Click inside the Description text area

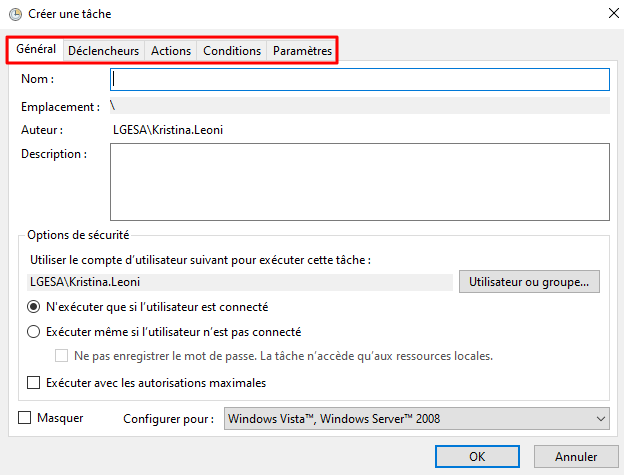pyautogui.click(x=359, y=180)
